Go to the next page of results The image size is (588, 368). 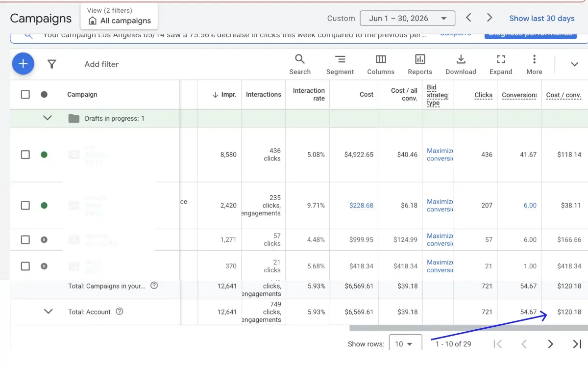(x=550, y=344)
